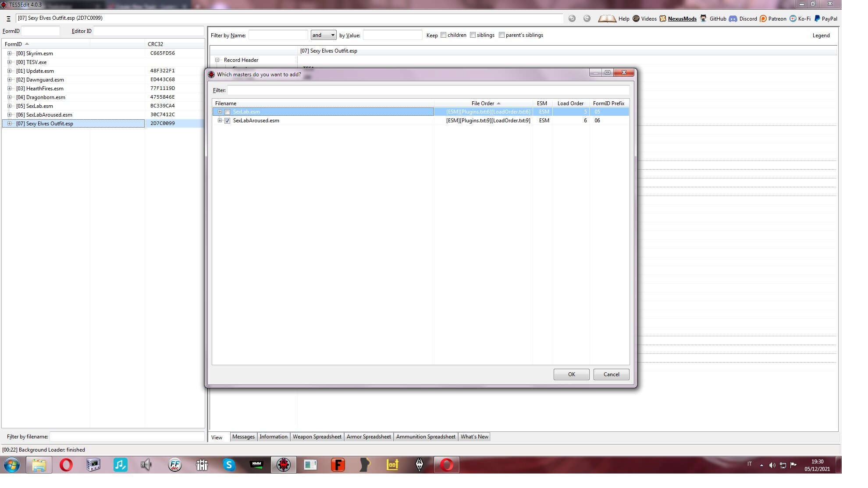
Task: Launch Skyrim from the taskbar icon
Action: (420, 465)
